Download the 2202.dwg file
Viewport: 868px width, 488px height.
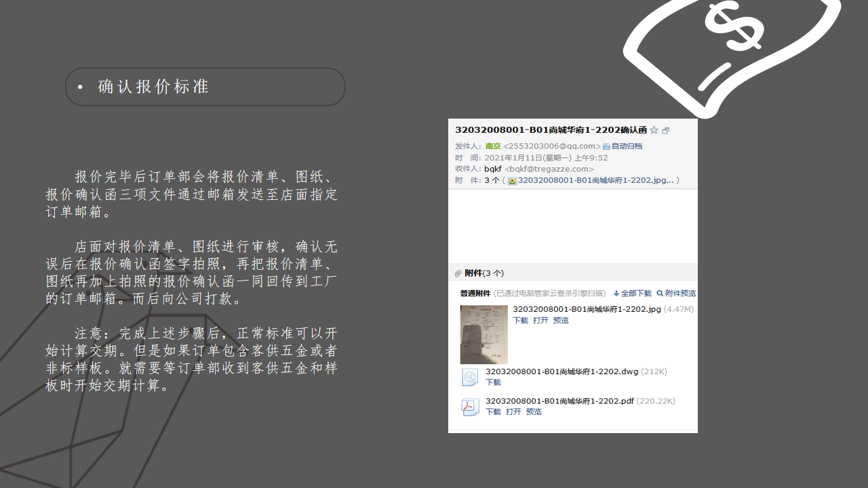click(x=493, y=382)
